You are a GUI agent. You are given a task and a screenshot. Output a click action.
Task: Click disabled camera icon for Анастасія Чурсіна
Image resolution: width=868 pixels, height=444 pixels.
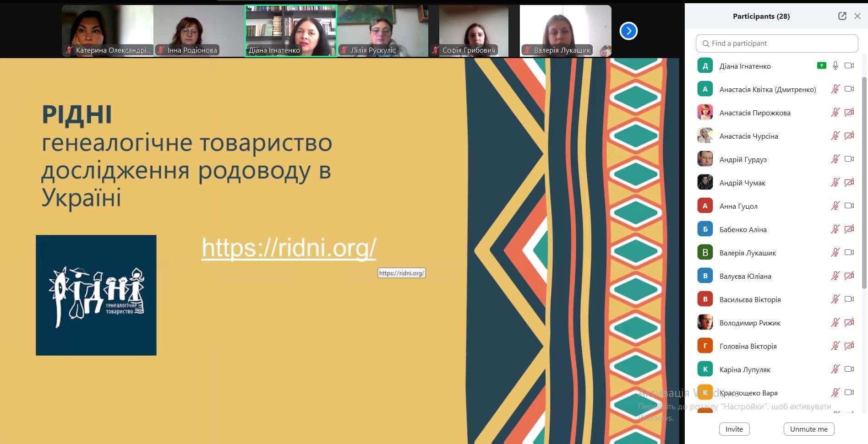pos(849,135)
